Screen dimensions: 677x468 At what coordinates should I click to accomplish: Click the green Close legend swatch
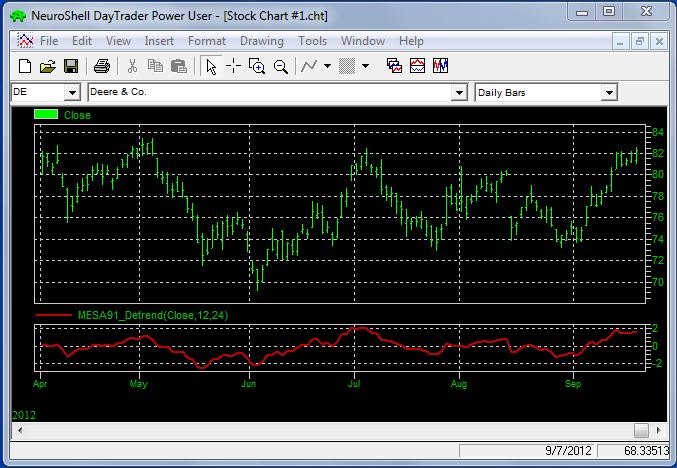coord(46,114)
